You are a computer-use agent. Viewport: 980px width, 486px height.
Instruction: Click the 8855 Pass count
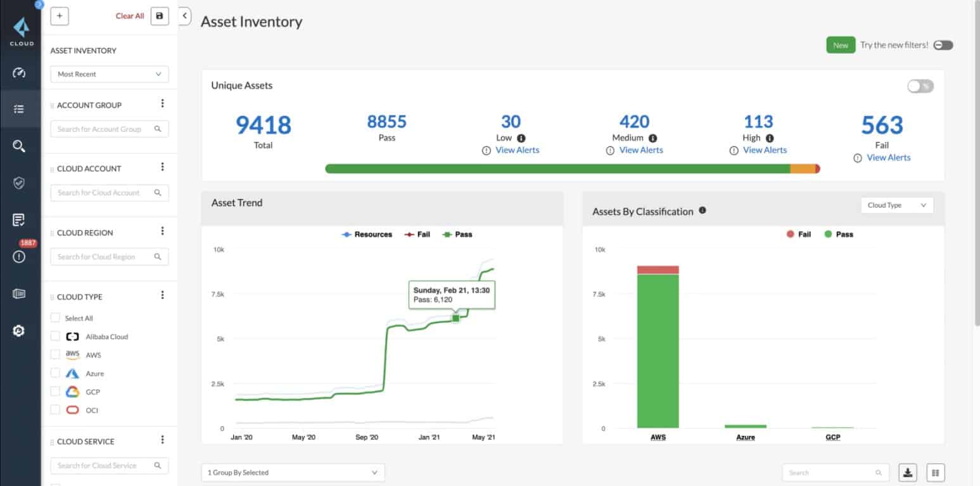pos(386,121)
